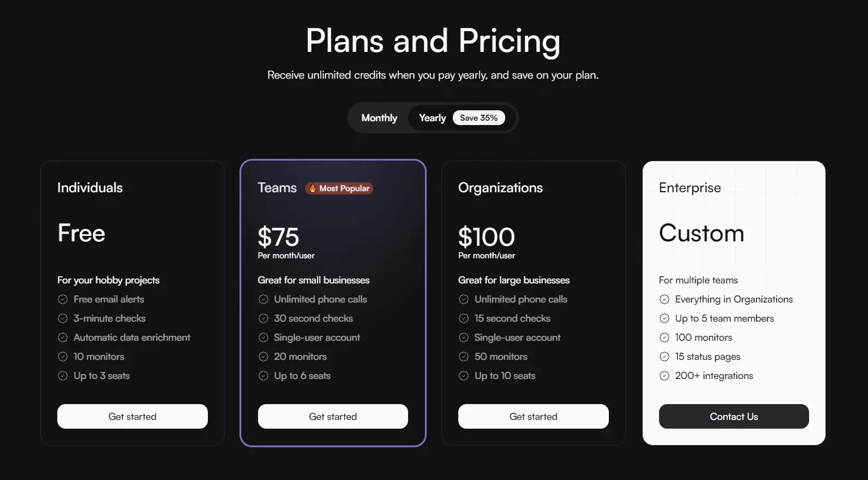Click checkmark icon beside 50 monitors
The width and height of the screenshot is (868, 480).
(x=463, y=357)
